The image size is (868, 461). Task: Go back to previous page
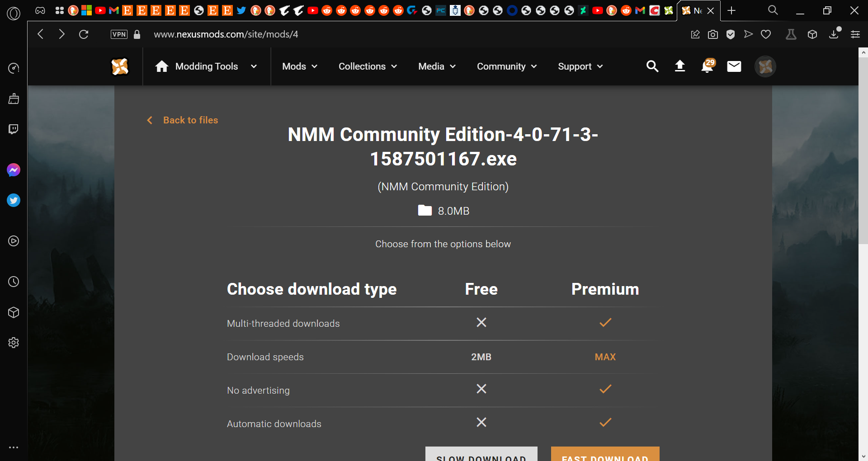[x=40, y=34]
